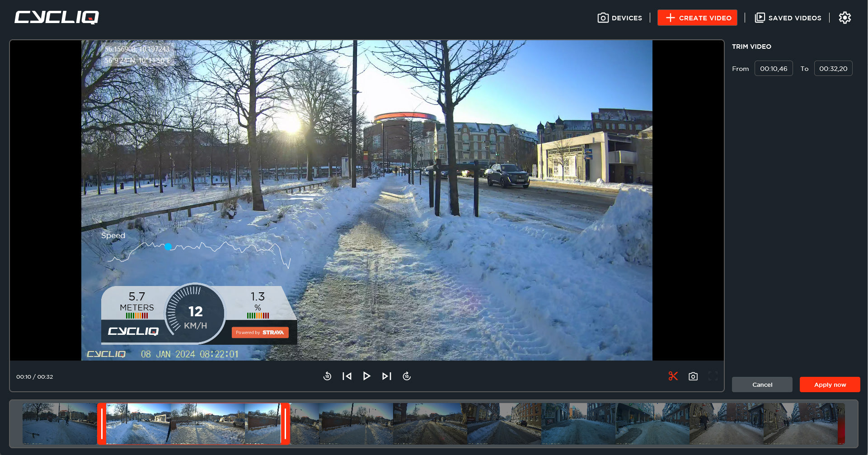Take a snapshot with camera icon
The width and height of the screenshot is (868, 455).
coord(693,376)
